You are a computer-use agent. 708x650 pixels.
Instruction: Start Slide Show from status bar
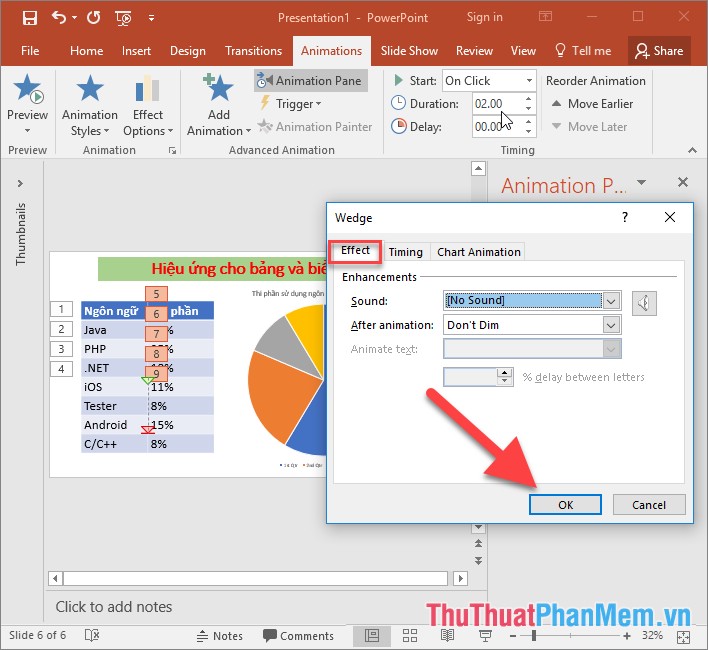(x=485, y=636)
